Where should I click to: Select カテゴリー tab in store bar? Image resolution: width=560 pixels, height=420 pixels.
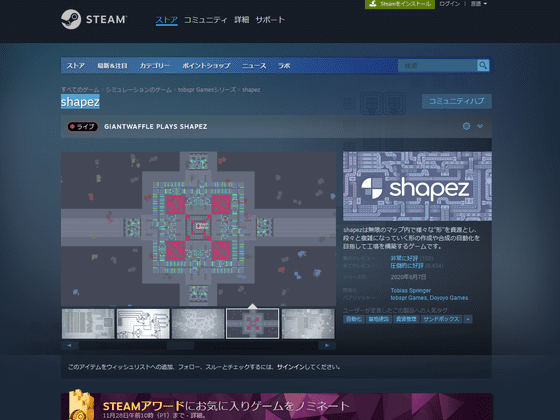(155, 66)
